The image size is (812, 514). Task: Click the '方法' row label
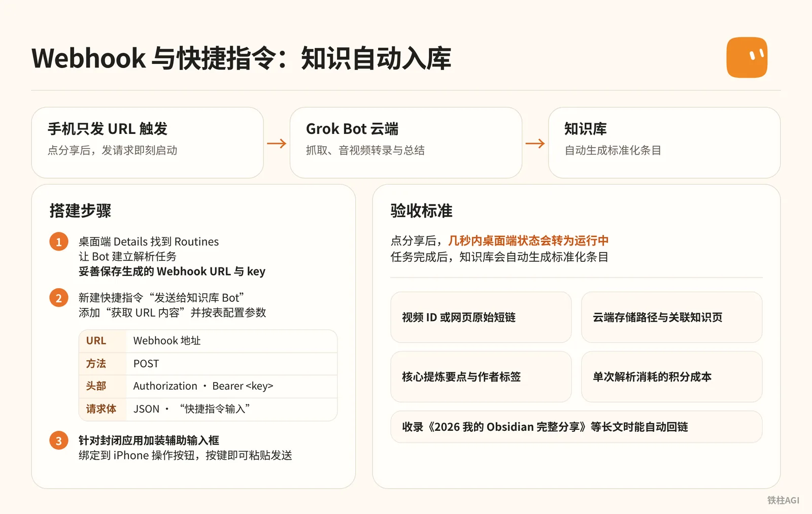tap(96, 364)
